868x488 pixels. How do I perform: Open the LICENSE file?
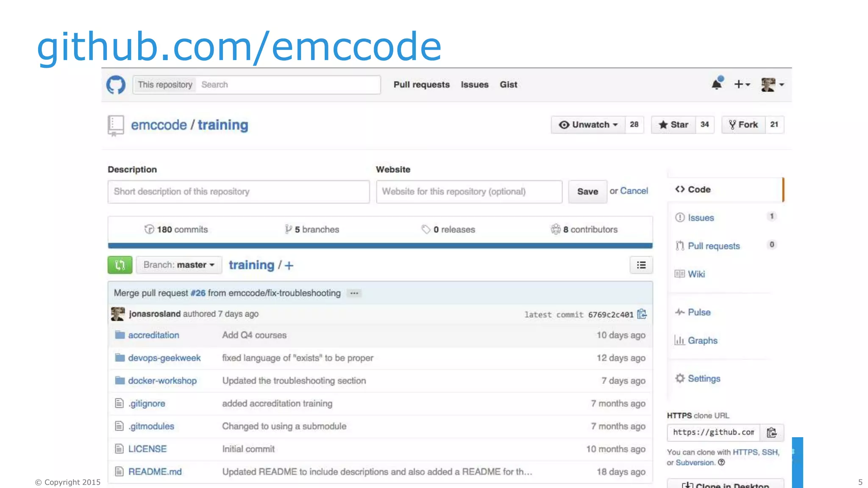tap(147, 449)
